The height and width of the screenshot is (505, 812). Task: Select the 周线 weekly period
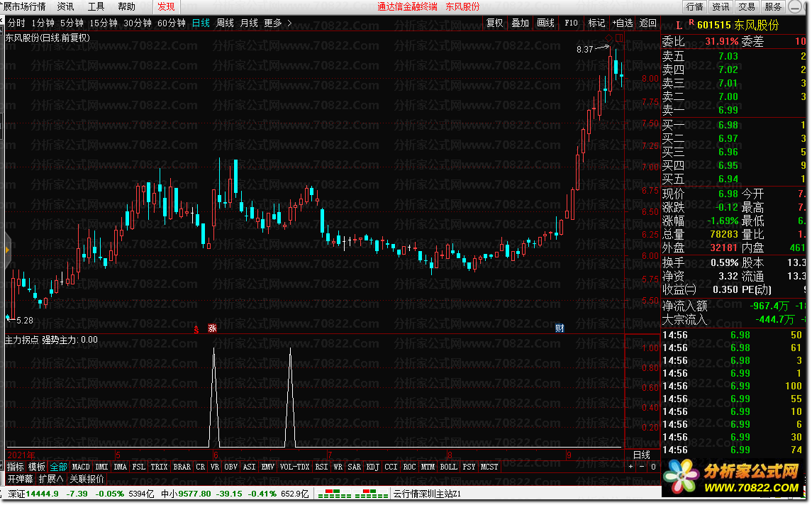tap(225, 23)
